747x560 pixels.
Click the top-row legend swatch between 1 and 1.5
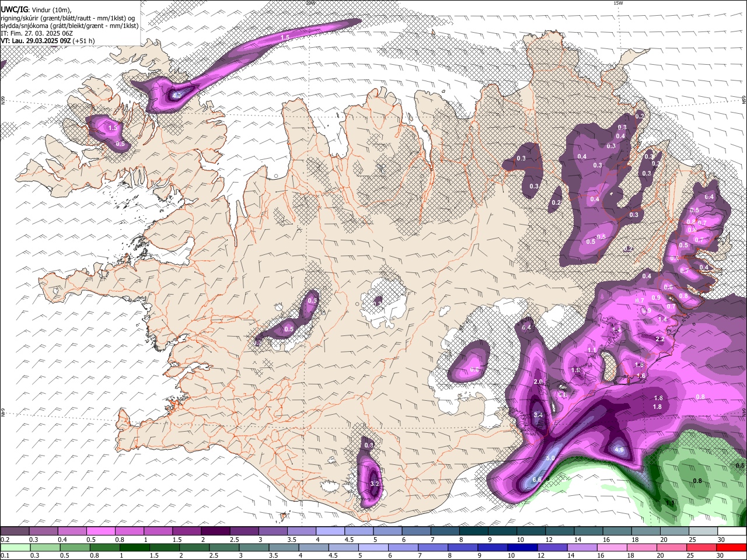click(x=158, y=531)
